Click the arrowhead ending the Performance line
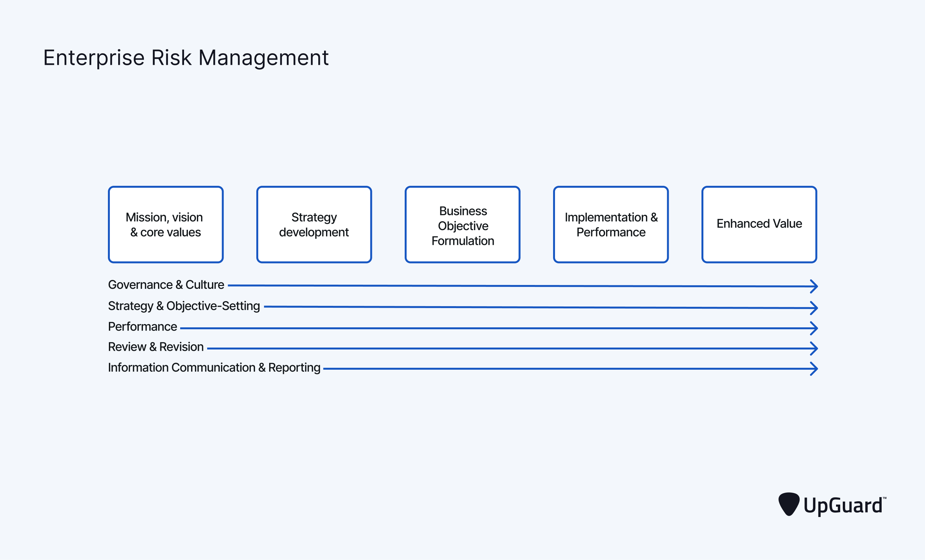This screenshot has height=560, width=925. tap(814, 328)
